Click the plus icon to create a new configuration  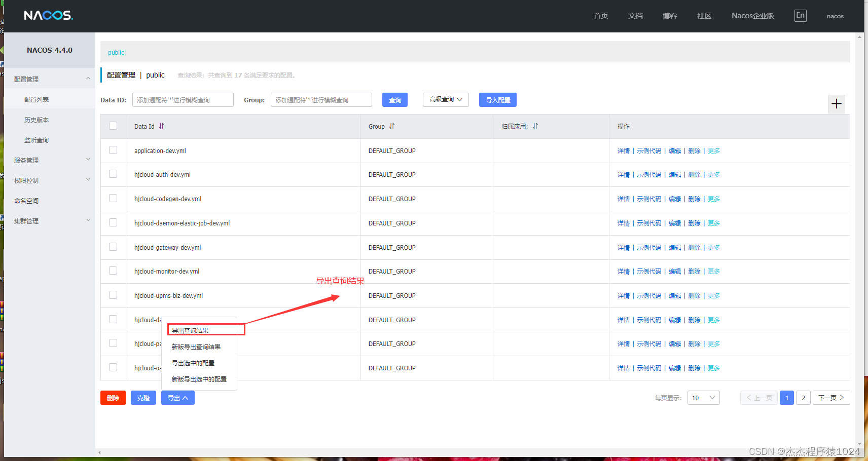pos(836,104)
